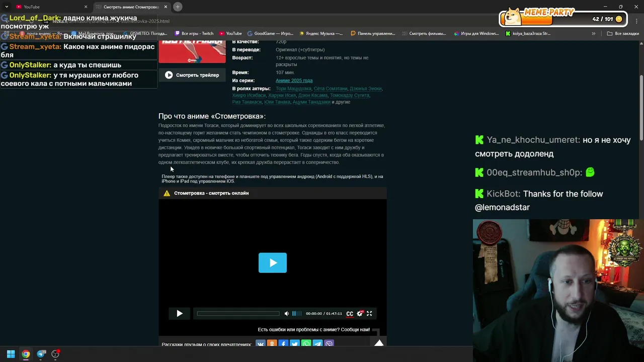Share via Viber icon
This screenshot has height=362, width=644.
329,344
